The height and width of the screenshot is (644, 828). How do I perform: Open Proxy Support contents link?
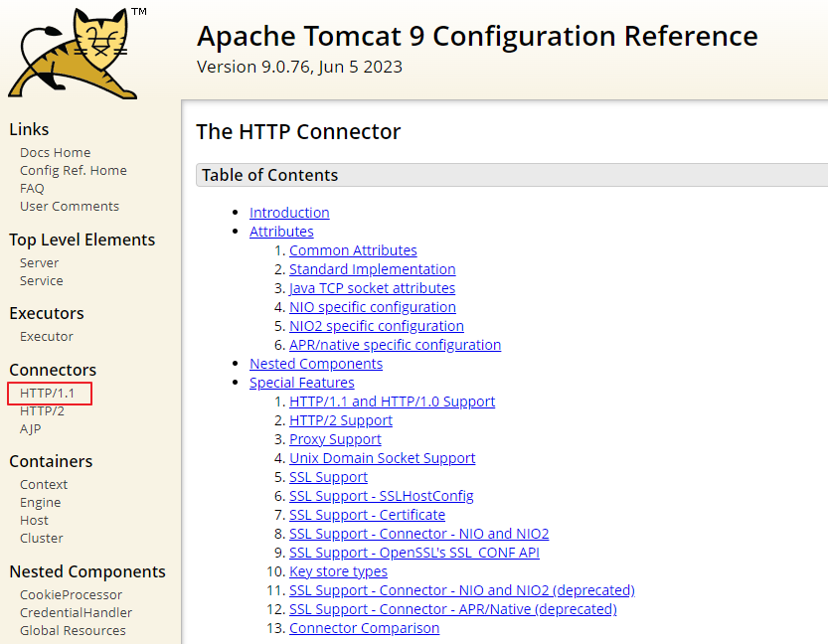[335, 439]
